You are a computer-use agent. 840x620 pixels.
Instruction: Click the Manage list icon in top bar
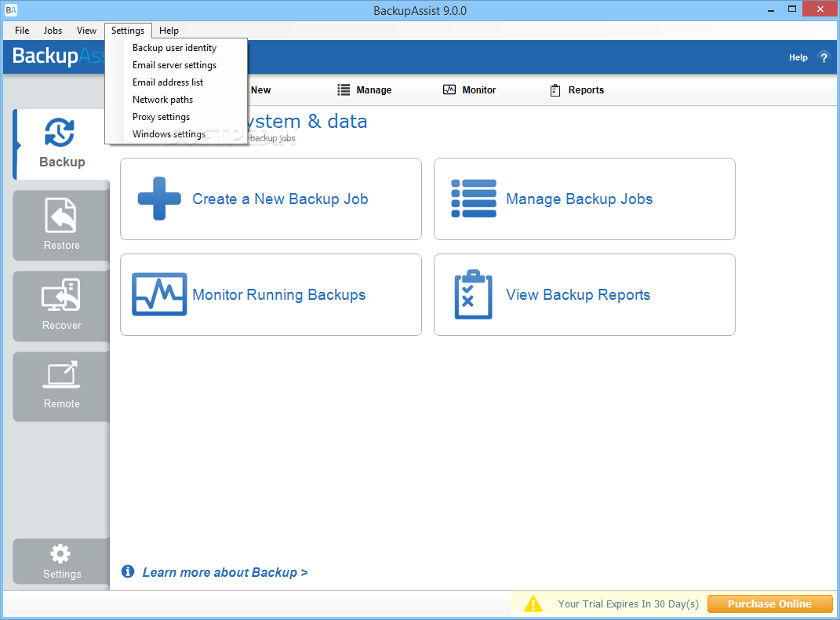click(x=344, y=90)
